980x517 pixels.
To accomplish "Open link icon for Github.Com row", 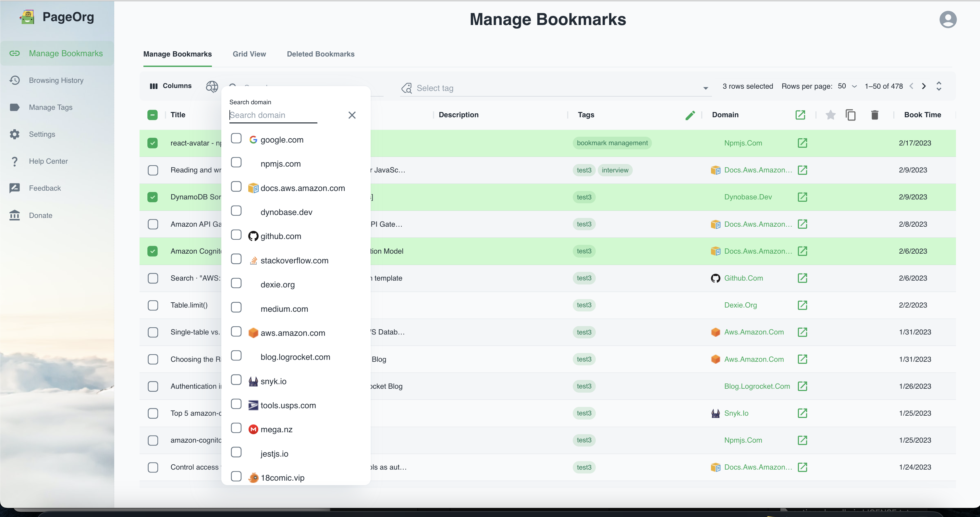I will [802, 278].
